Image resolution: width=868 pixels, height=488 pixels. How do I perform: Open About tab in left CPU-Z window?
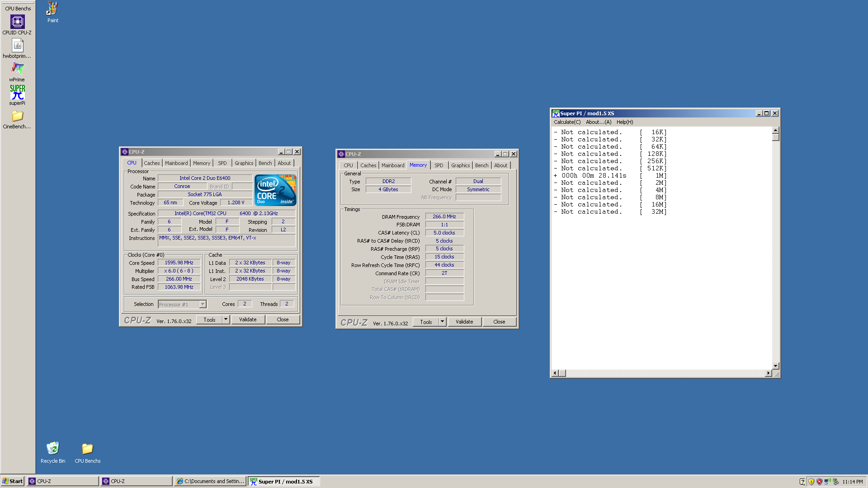click(284, 163)
